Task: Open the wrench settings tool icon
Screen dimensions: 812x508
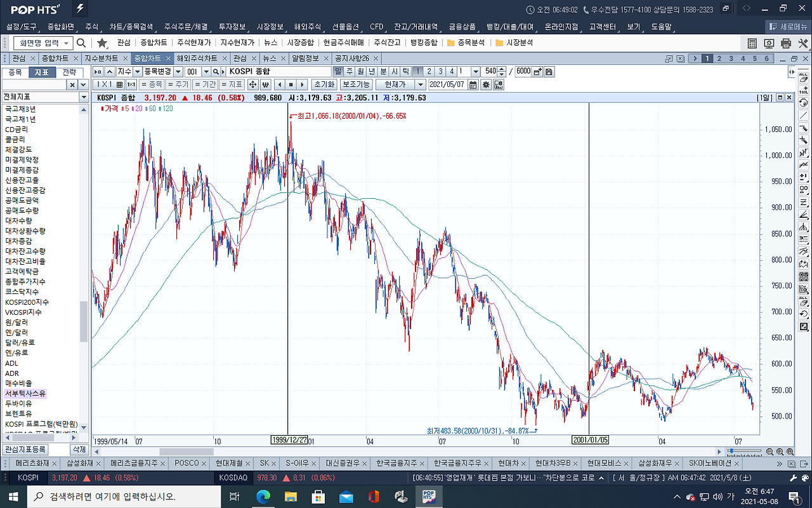Action: 803,43
